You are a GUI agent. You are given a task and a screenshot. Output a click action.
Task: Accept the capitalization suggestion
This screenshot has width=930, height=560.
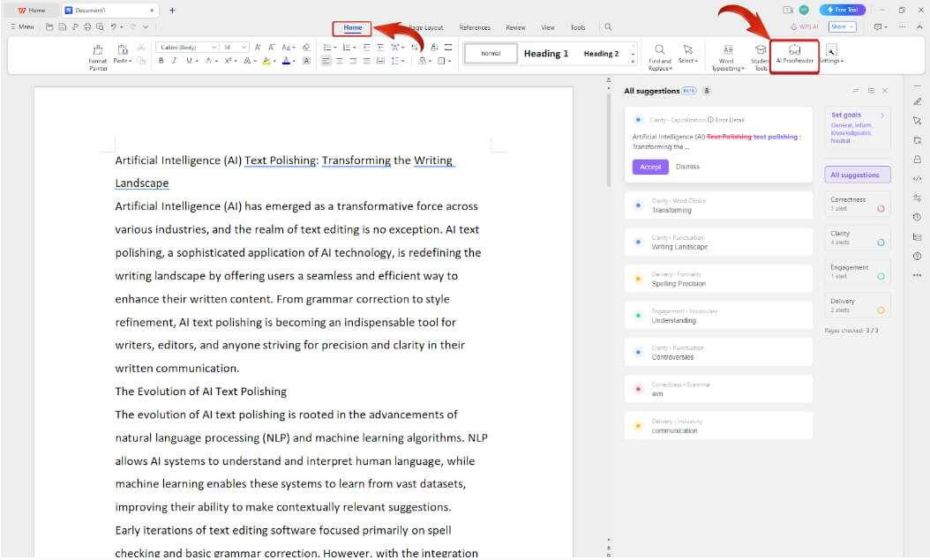pos(649,167)
